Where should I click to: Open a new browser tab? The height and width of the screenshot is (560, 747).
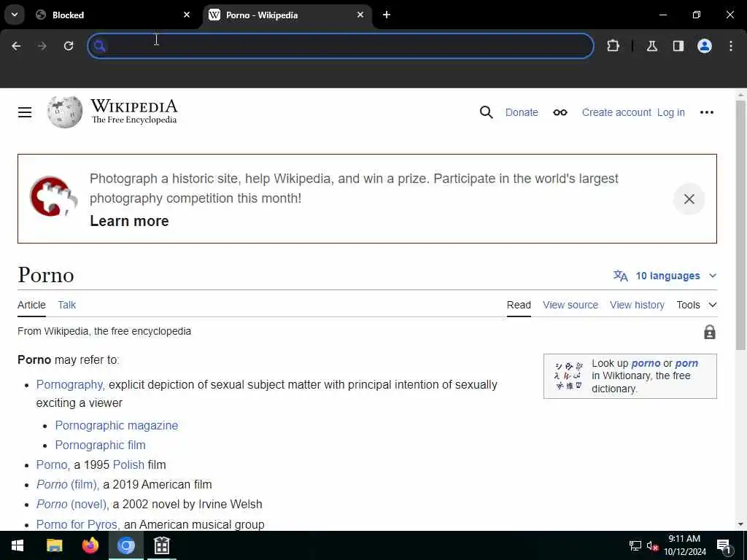387,15
